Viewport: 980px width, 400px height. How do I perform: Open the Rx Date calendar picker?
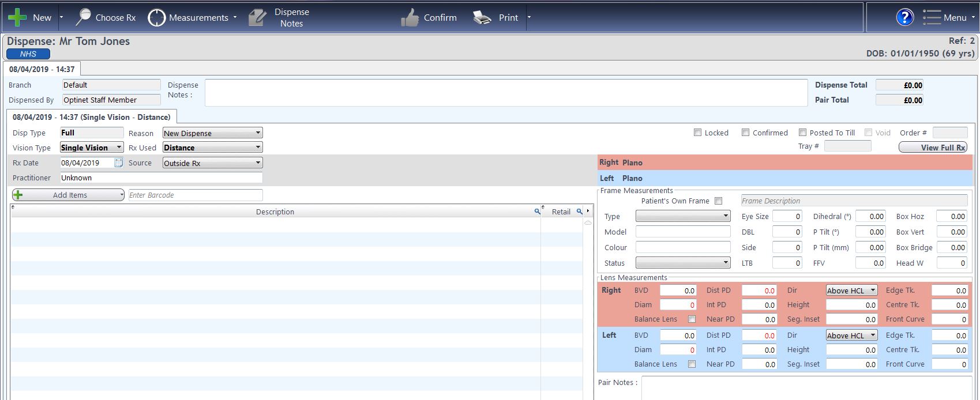(x=118, y=163)
